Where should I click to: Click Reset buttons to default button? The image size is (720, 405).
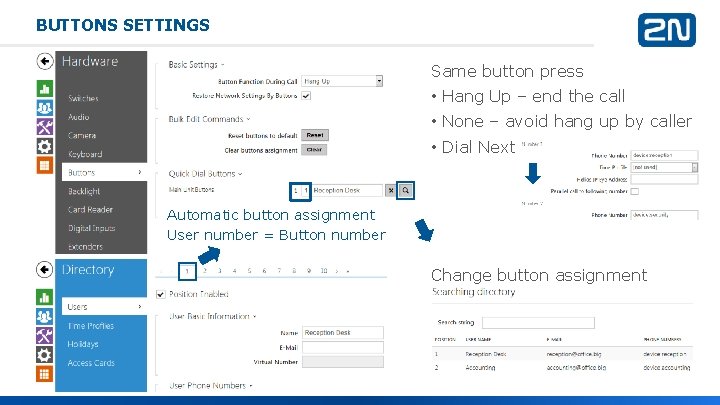315,135
